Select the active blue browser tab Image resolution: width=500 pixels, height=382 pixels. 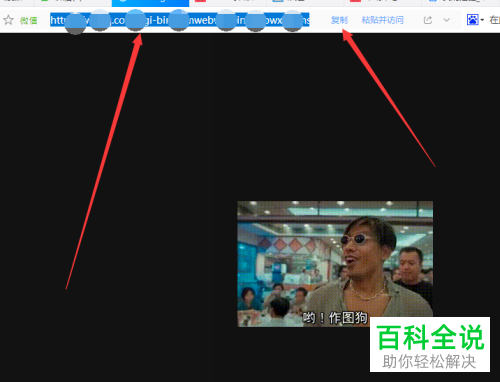pyautogui.click(x=150, y=3)
